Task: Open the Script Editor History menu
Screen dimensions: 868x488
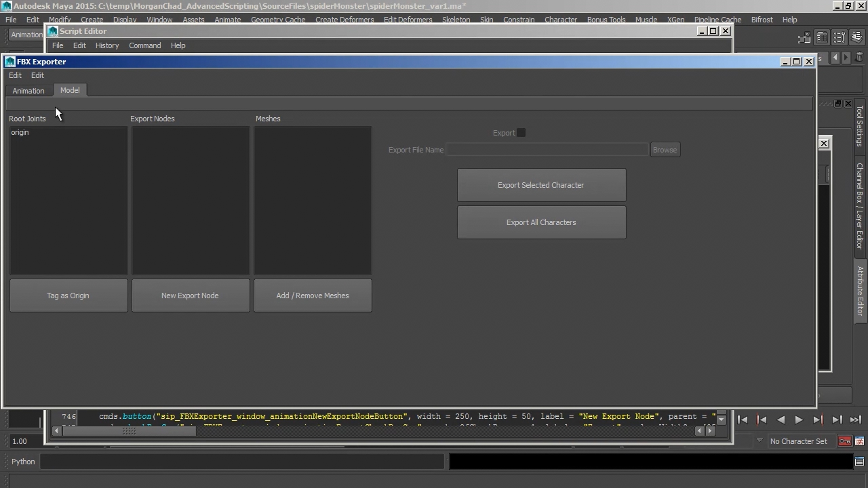Action: coord(106,45)
